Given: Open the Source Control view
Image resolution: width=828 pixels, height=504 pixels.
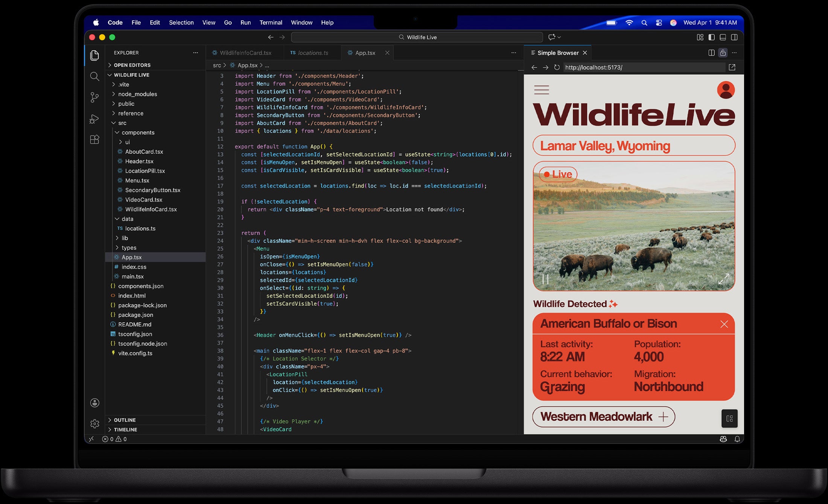Looking at the screenshot, I should [x=94, y=98].
